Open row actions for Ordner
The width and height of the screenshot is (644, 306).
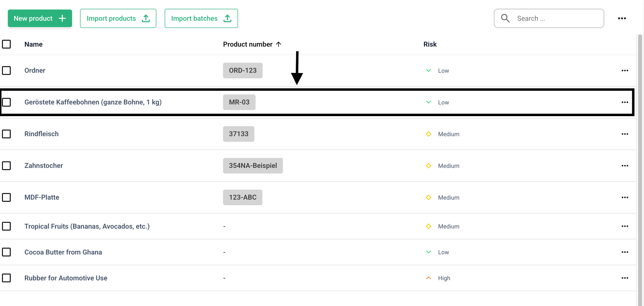[625, 70]
